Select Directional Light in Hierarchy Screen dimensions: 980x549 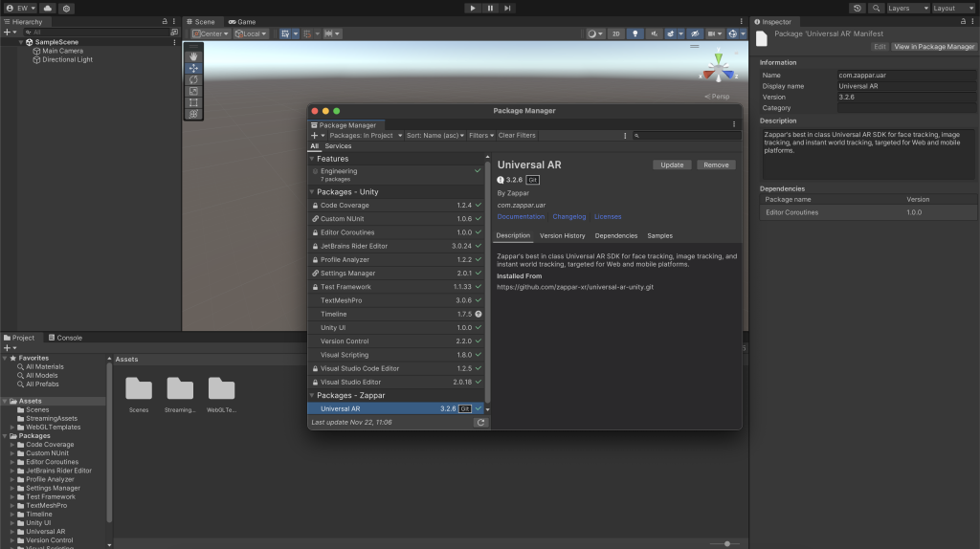(x=67, y=60)
